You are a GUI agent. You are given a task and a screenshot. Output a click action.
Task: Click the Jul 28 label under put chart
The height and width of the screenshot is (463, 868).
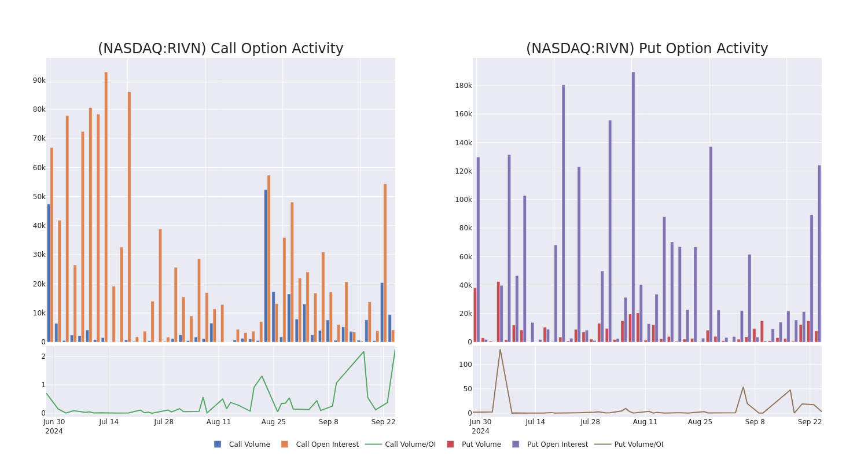590,422
